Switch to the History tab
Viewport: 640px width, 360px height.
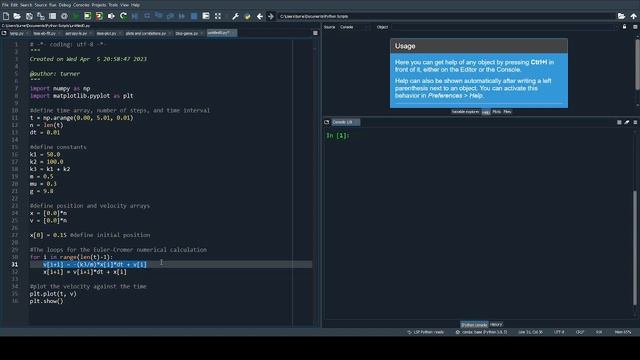[496, 324]
